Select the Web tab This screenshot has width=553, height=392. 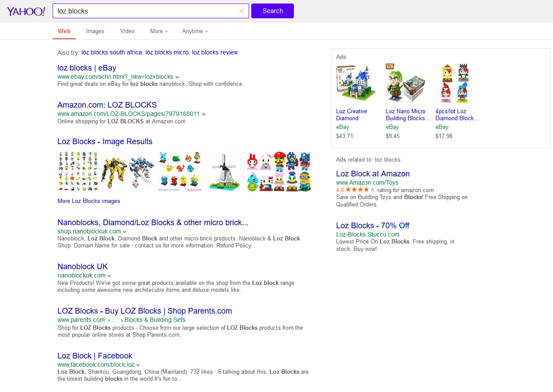64,31
